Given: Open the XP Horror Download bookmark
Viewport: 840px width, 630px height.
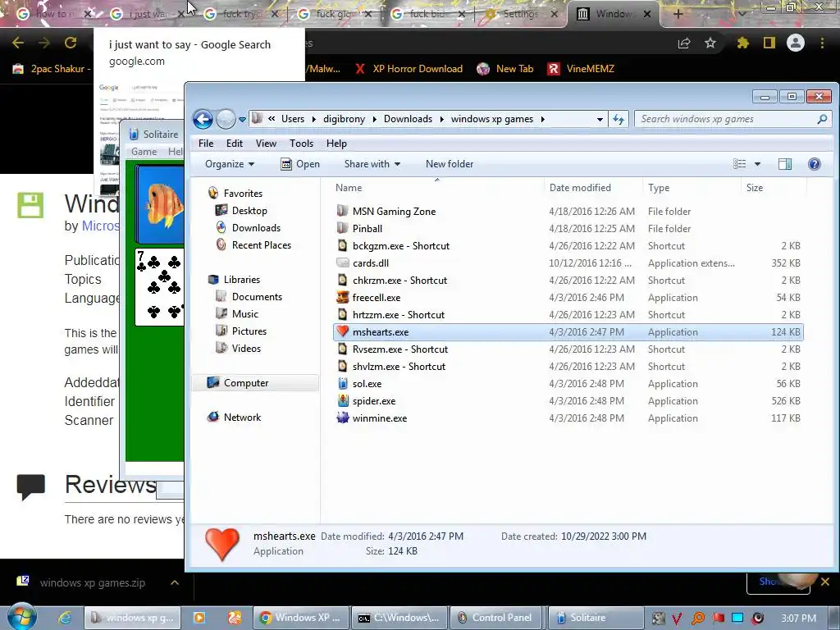Looking at the screenshot, I should click(409, 69).
